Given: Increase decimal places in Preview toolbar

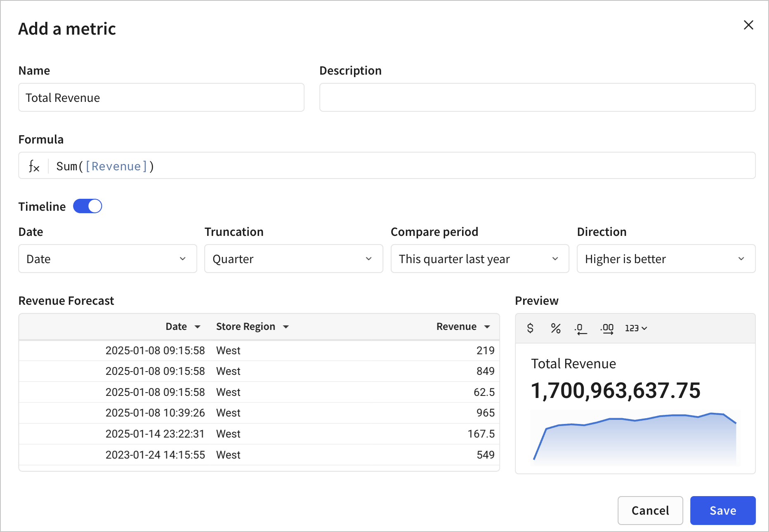Looking at the screenshot, I should pyautogui.click(x=607, y=329).
